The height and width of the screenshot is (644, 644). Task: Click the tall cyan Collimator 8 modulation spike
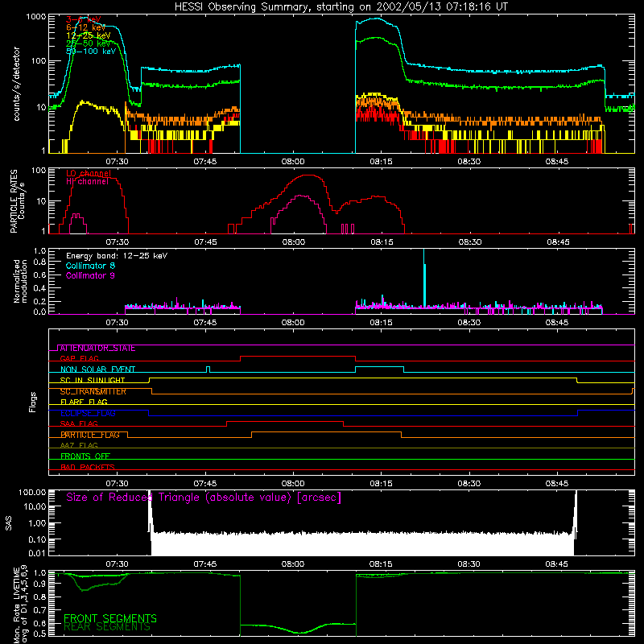coord(424,278)
